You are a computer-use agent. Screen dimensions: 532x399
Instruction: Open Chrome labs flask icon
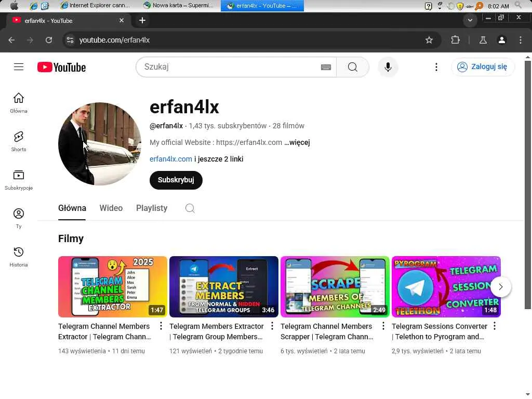point(483,40)
